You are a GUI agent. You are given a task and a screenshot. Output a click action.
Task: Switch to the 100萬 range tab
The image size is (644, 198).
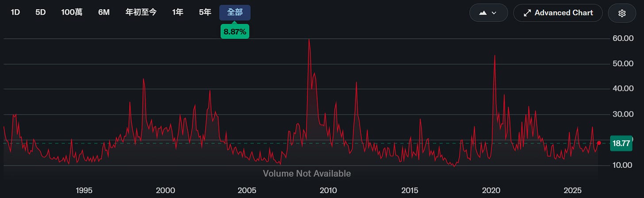pos(72,12)
